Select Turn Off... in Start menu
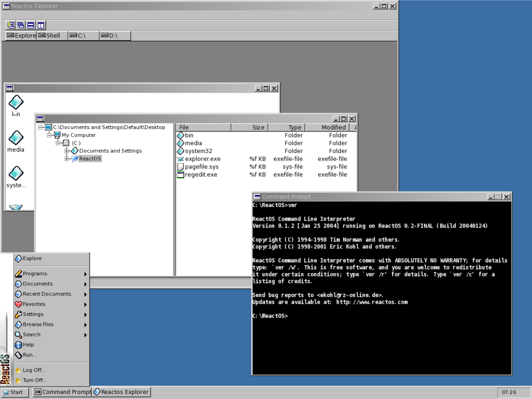Image resolution: width=532 pixels, height=399 pixels. click(x=34, y=380)
